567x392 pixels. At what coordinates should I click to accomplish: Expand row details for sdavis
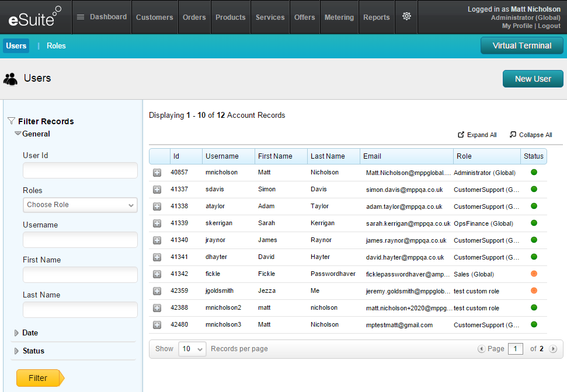157,190
